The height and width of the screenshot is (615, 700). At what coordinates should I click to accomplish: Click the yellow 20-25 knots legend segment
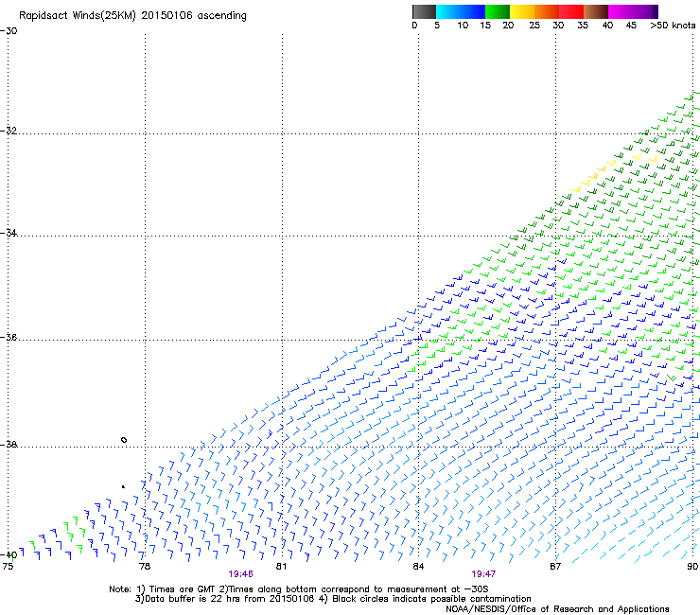(522, 11)
